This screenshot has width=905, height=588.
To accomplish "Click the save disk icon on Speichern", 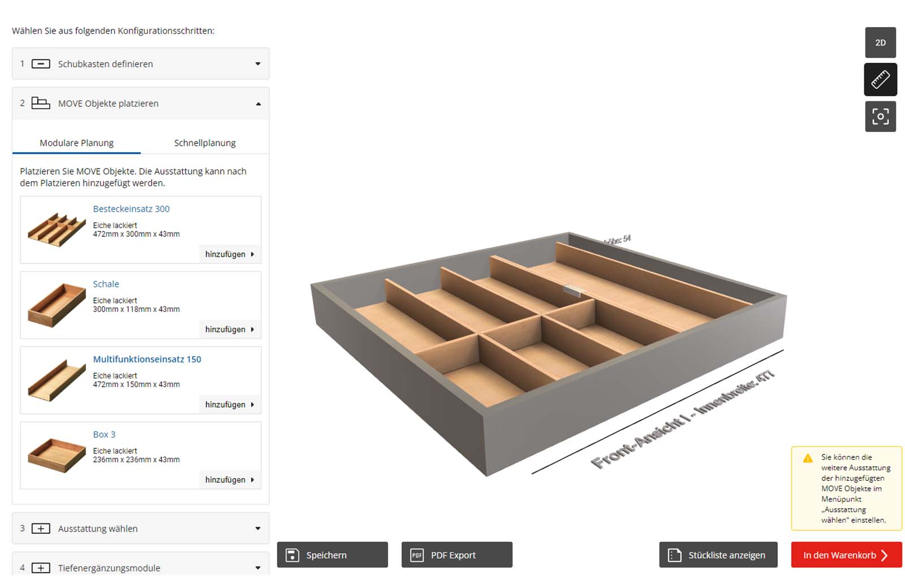I will (x=292, y=555).
